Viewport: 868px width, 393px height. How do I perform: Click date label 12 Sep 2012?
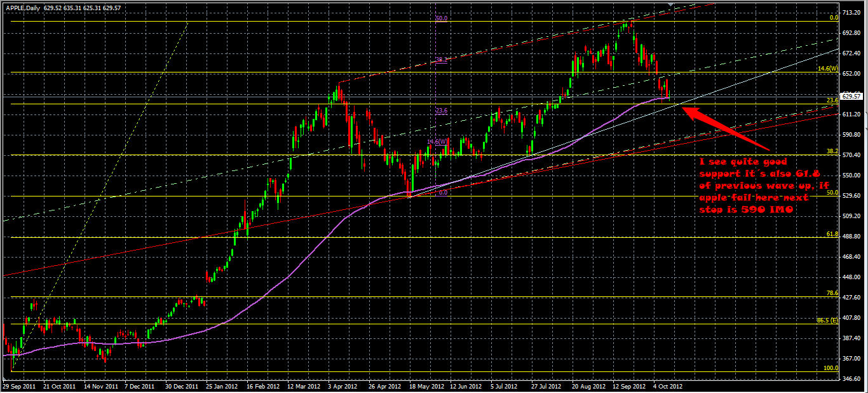[630, 386]
